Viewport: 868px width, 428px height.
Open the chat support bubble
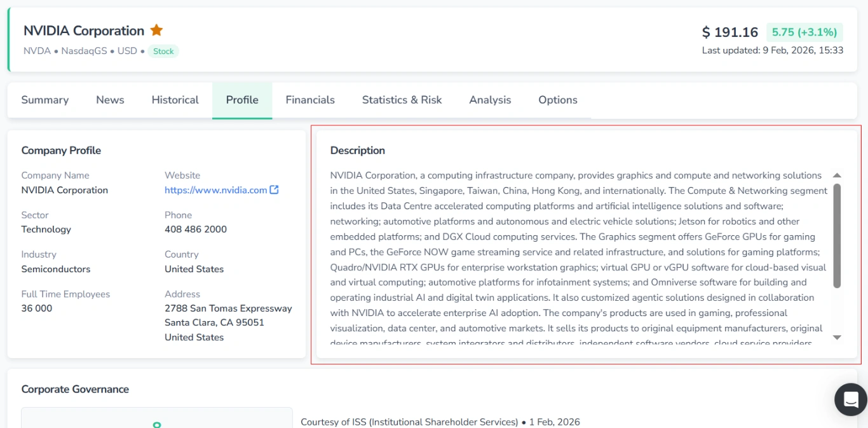850,399
